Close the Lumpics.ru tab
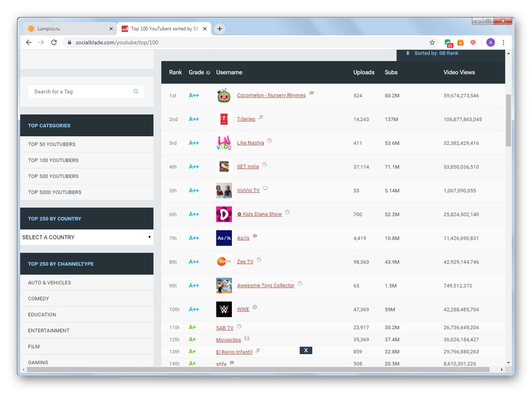This screenshot has width=532, height=393. [111, 29]
